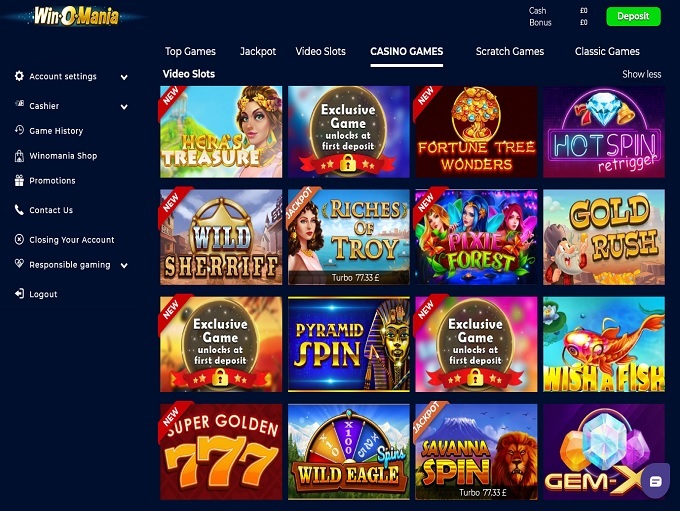Screen dimensions: 680x511
Task: Click the Promotions gift icon
Action: pyautogui.click(x=19, y=180)
